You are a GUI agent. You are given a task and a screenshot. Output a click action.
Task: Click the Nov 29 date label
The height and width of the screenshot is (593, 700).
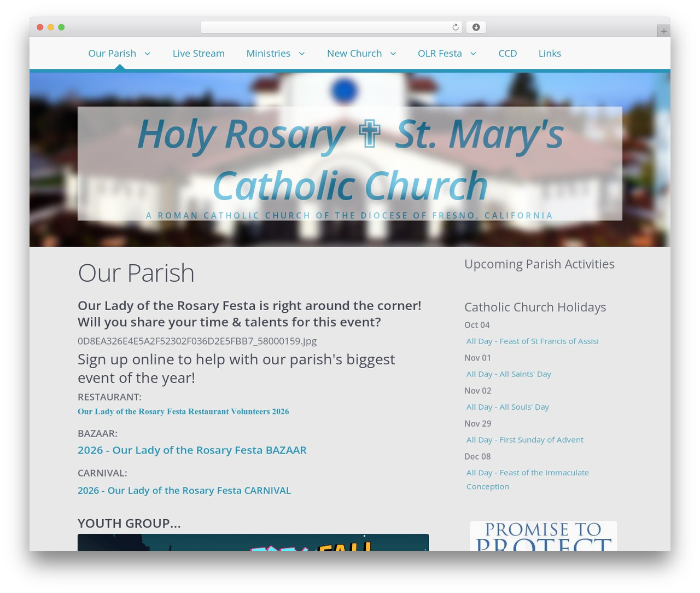tap(477, 423)
